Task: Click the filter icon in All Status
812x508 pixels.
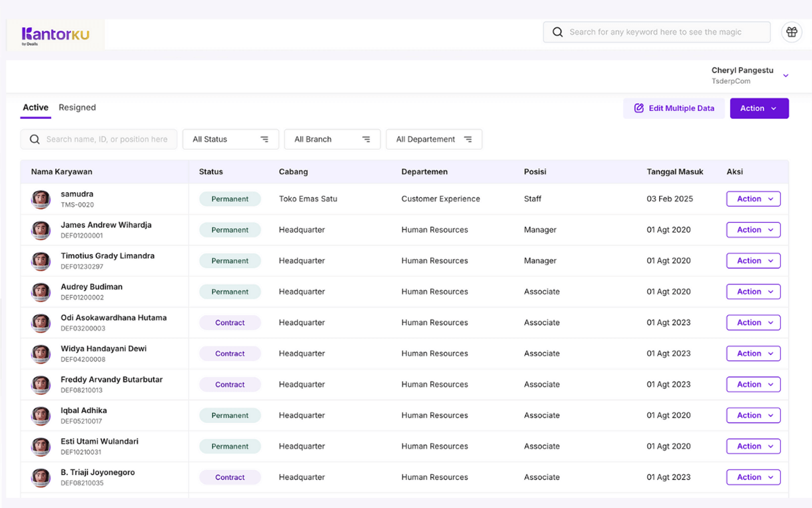Action: click(264, 140)
